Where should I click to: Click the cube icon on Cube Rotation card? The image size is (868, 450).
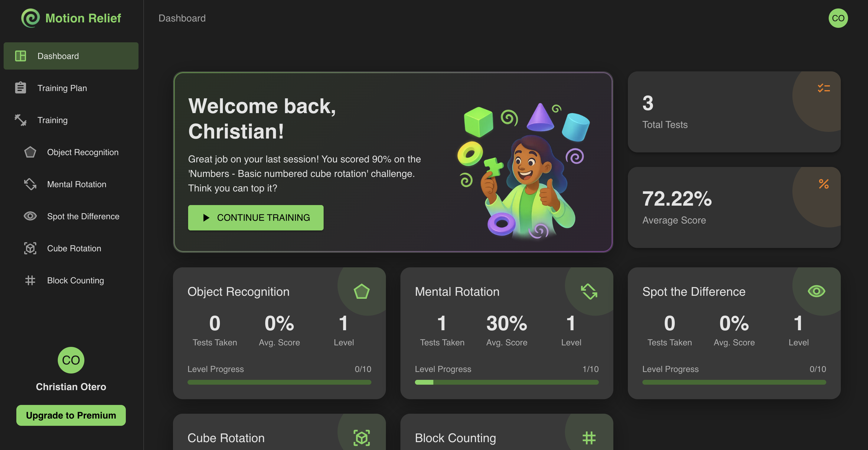[361, 438]
